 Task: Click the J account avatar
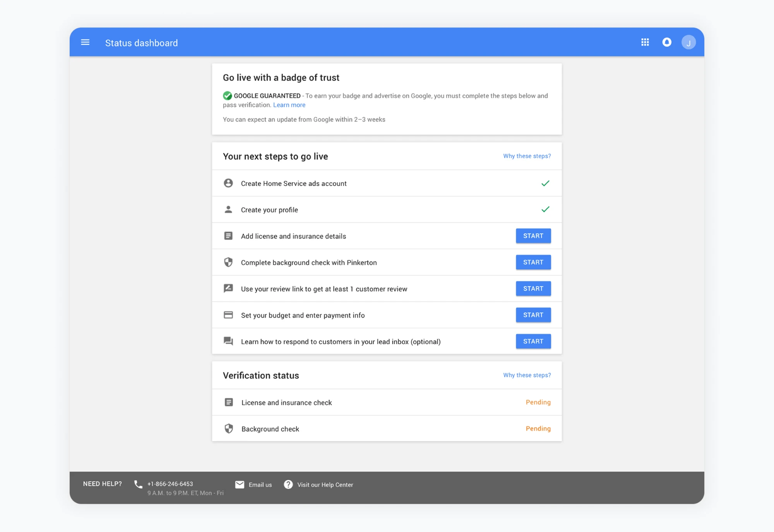pyautogui.click(x=688, y=42)
